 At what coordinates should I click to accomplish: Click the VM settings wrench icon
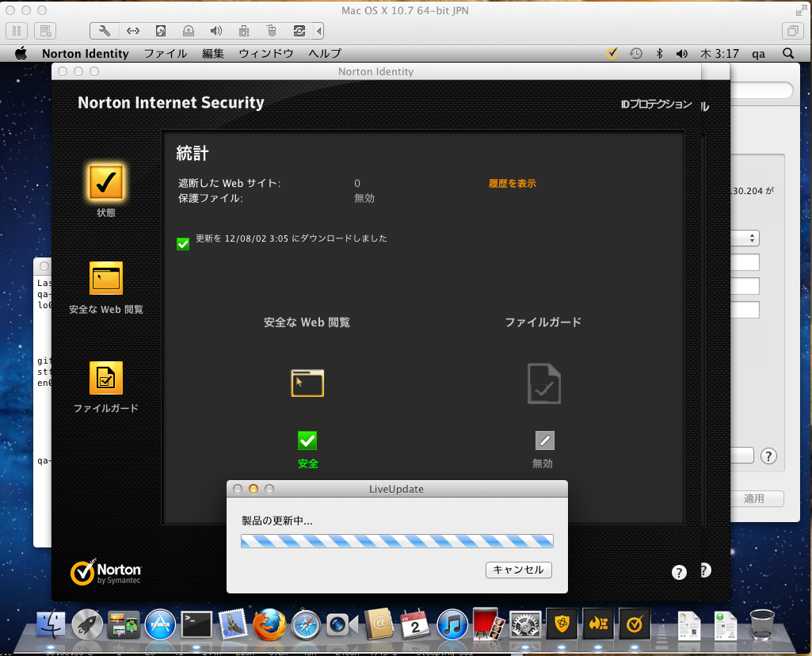[x=105, y=31]
